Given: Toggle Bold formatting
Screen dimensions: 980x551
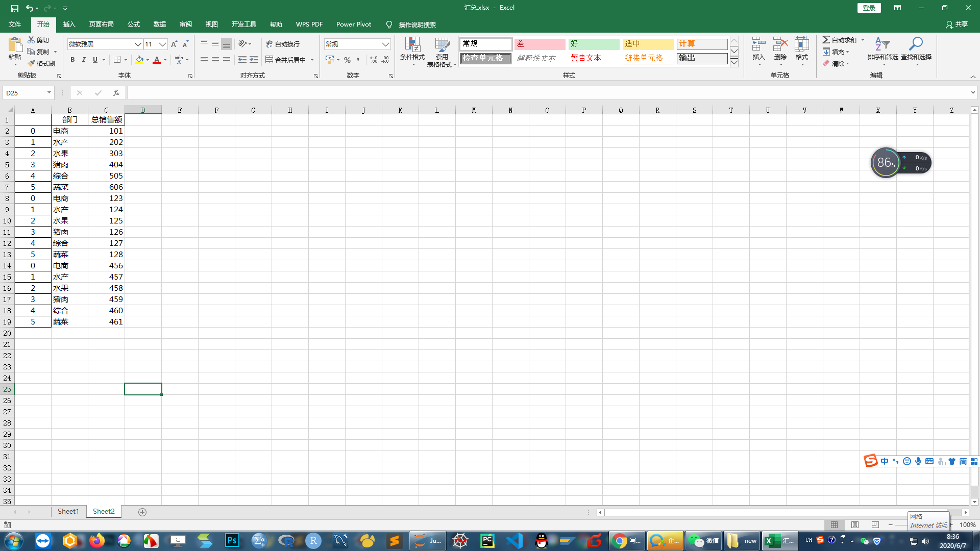Looking at the screenshot, I should point(72,60).
